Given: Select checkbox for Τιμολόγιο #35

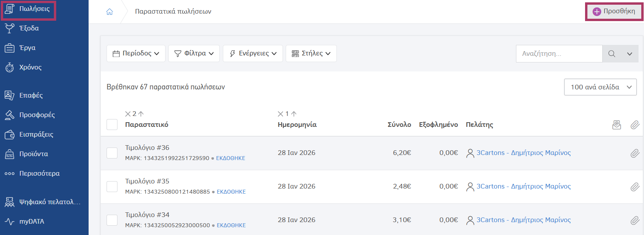Looking at the screenshot, I should pos(112,187).
